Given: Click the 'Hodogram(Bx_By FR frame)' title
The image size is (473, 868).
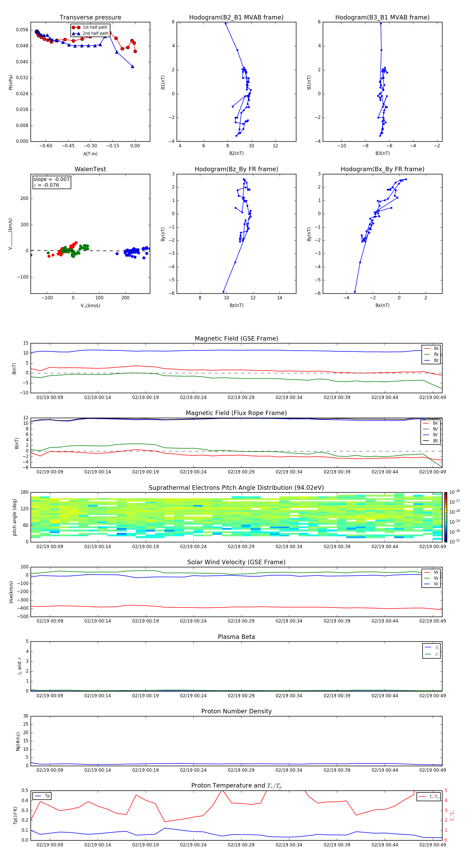Looking at the screenshot, I should tap(382, 169).
